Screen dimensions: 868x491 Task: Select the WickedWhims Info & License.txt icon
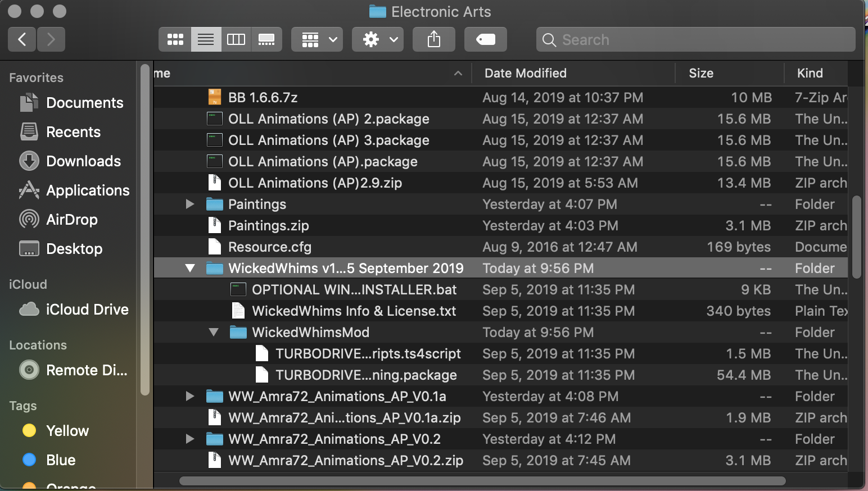[238, 311]
